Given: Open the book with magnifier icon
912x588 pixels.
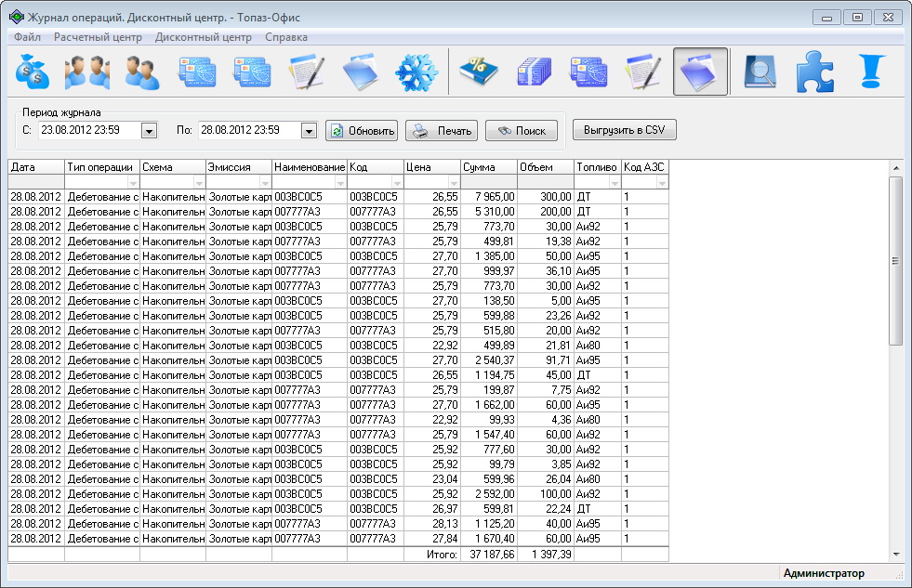Looking at the screenshot, I should coord(760,72).
